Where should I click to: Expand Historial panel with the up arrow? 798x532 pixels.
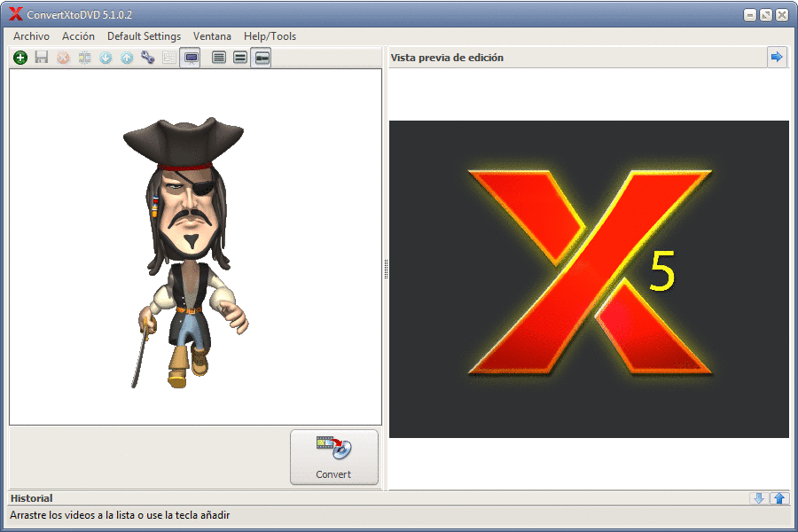pyautogui.click(x=779, y=498)
